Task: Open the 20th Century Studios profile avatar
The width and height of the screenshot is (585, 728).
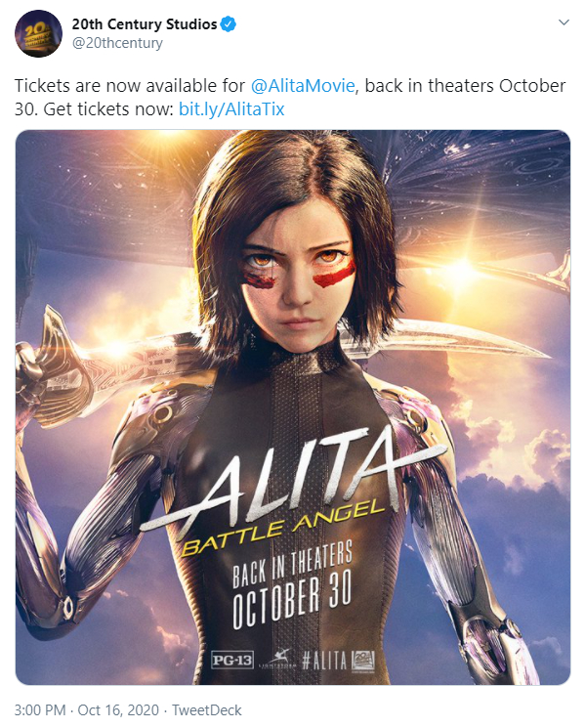Action: (x=38, y=33)
